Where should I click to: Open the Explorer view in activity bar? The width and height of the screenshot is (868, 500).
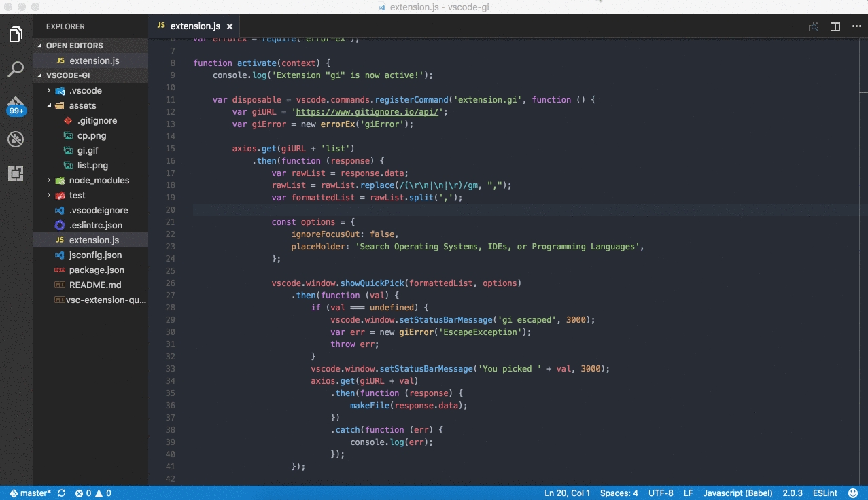pyautogui.click(x=16, y=34)
